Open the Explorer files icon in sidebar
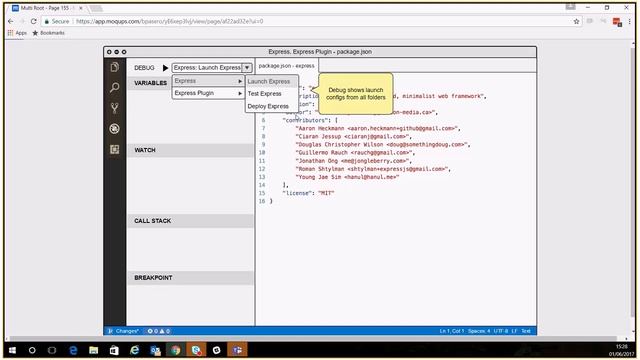 115,67
